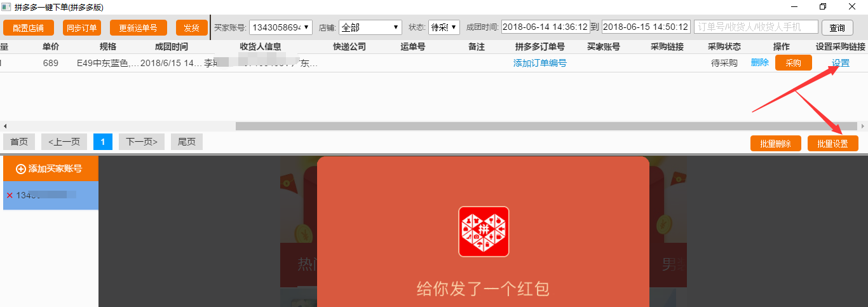Focus the 订单号/收货人/收货人手机 search box

(756, 27)
